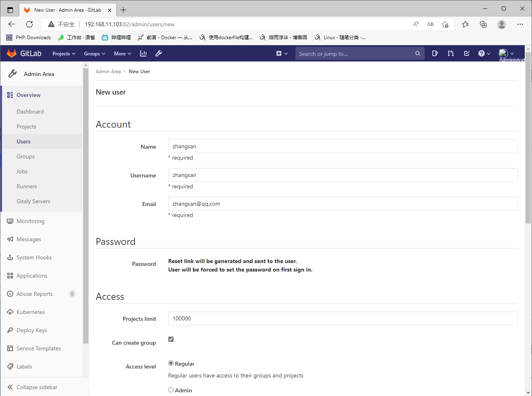Open the PHP: Downloads bookmark

29,38
